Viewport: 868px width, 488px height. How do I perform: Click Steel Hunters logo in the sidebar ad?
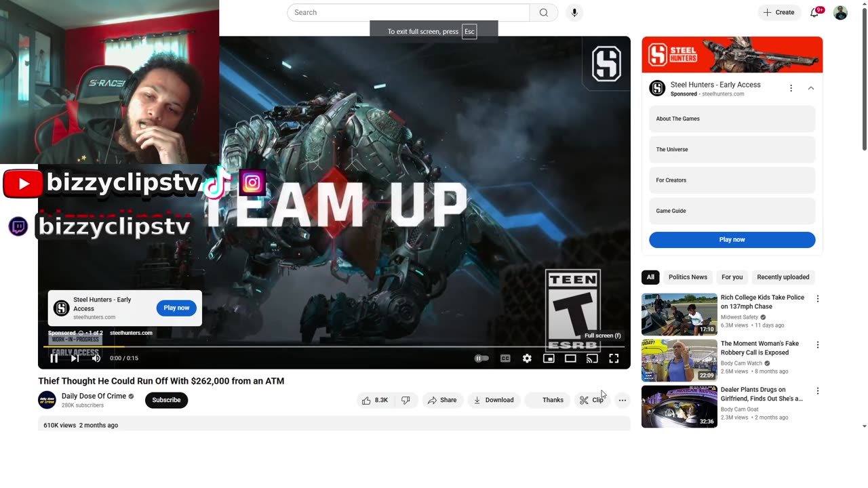point(657,88)
